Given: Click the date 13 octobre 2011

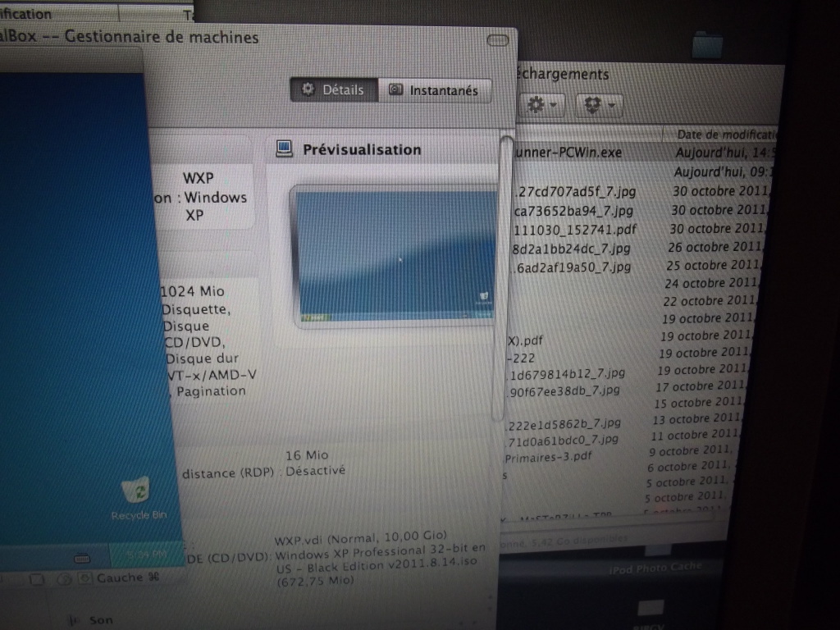Looking at the screenshot, I should tap(696, 418).
